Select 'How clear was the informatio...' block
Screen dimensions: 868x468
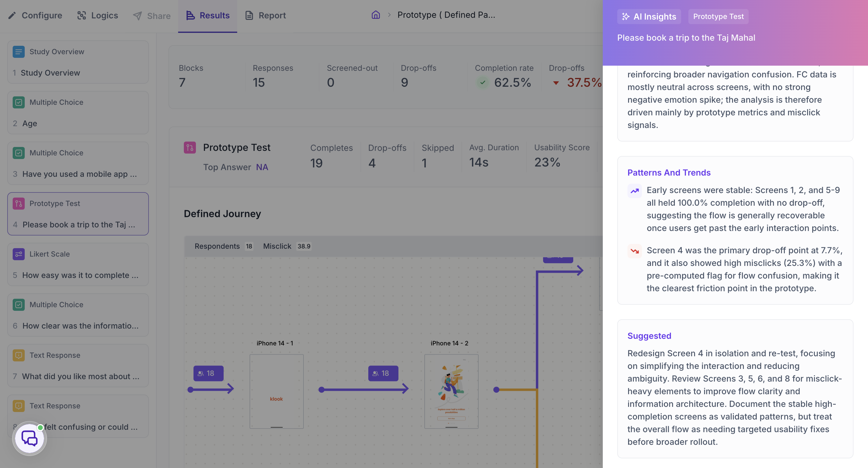point(78,315)
